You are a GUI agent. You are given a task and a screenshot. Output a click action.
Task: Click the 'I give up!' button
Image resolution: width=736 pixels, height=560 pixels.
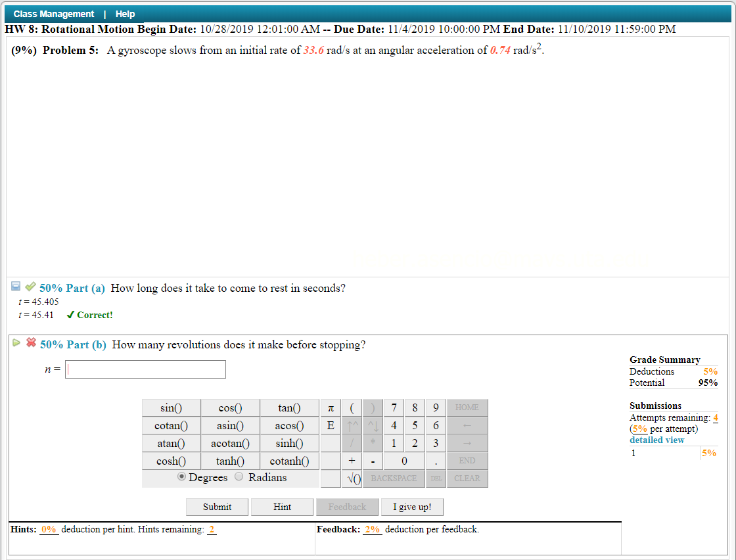click(412, 507)
